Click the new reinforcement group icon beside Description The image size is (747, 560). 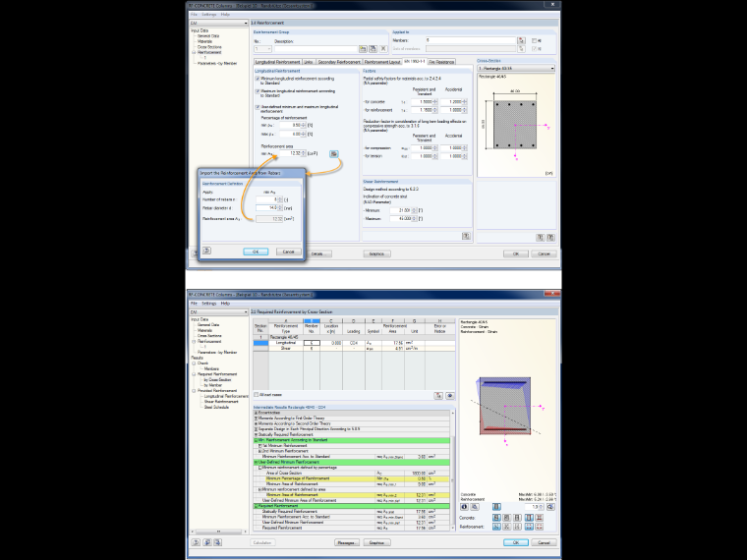[363, 49]
